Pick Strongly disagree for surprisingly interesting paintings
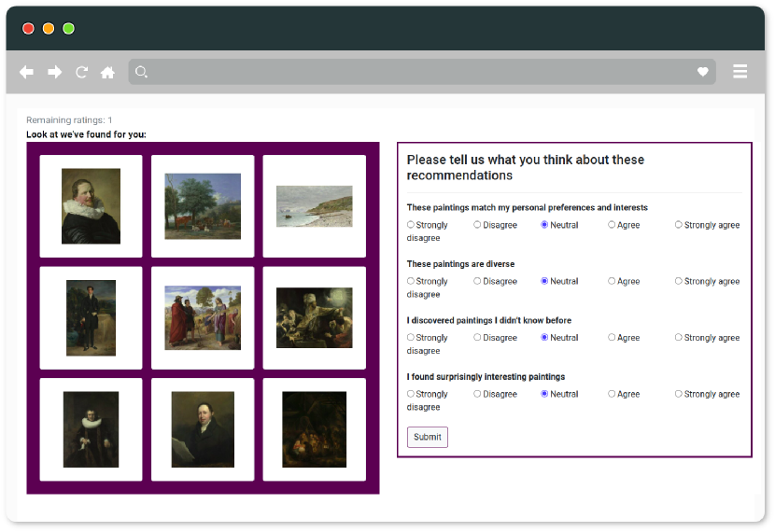Screen dimensions: 775x532 click(x=411, y=394)
